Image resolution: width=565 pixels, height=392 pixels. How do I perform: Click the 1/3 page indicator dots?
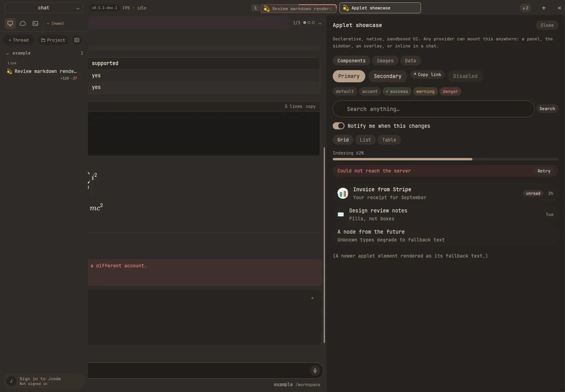(309, 23)
